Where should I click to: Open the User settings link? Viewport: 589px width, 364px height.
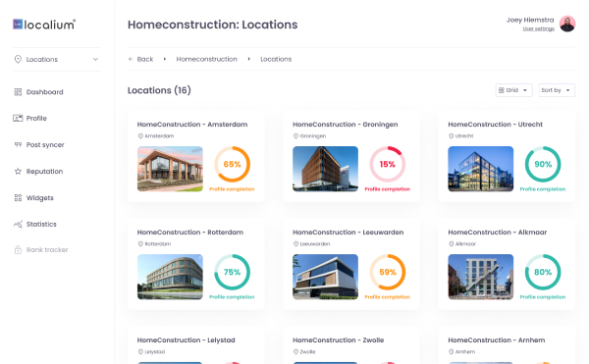point(538,28)
